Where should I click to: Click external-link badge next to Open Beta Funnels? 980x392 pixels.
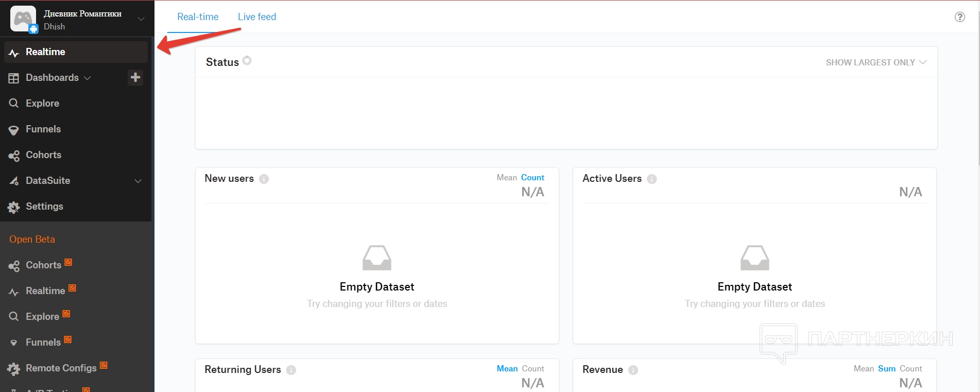click(x=67, y=339)
